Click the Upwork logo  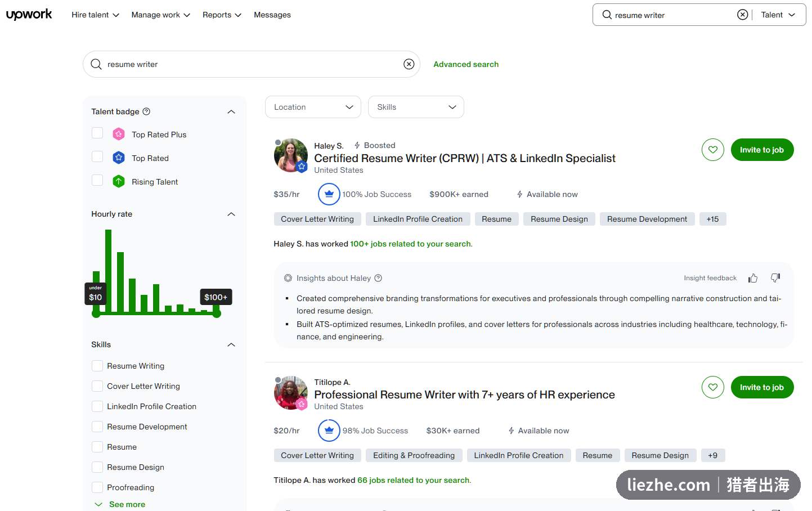(29, 15)
